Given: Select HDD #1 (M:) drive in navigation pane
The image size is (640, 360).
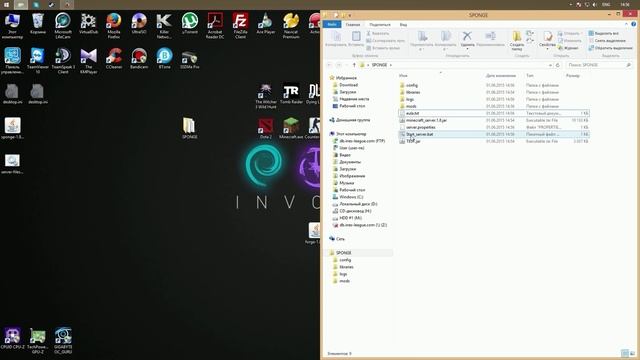Looking at the screenshot, I should (x=350, y=218).
